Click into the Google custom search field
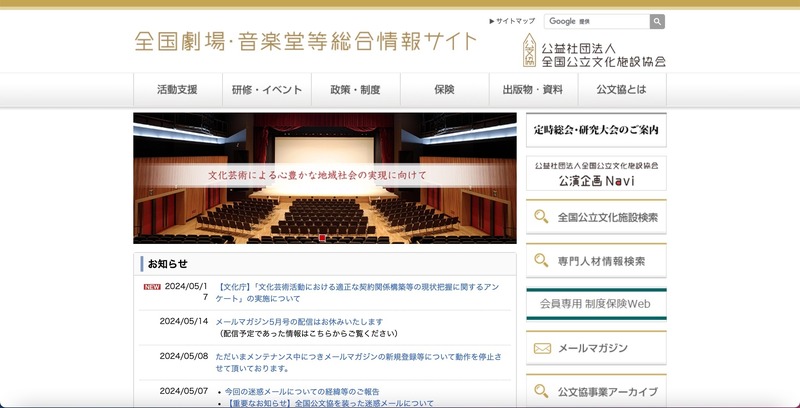This screenshot has width=800, height=408. [x=597, y=21]
